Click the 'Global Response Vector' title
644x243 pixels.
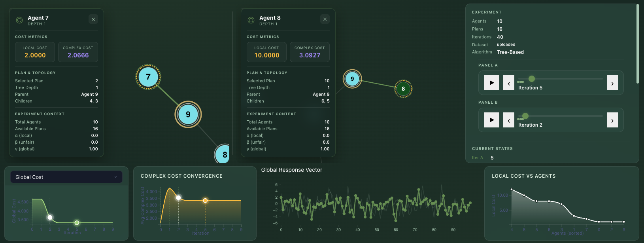[x=292, y=170]
